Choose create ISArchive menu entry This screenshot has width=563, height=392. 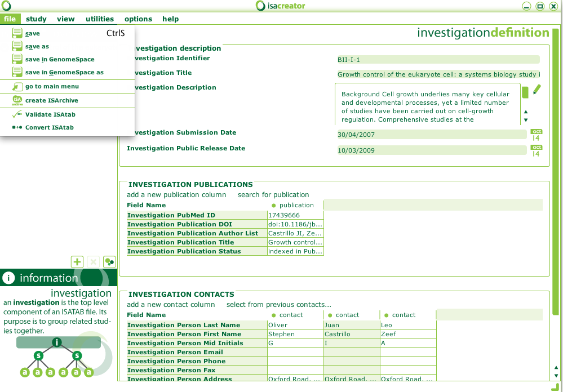click(68, 100)
